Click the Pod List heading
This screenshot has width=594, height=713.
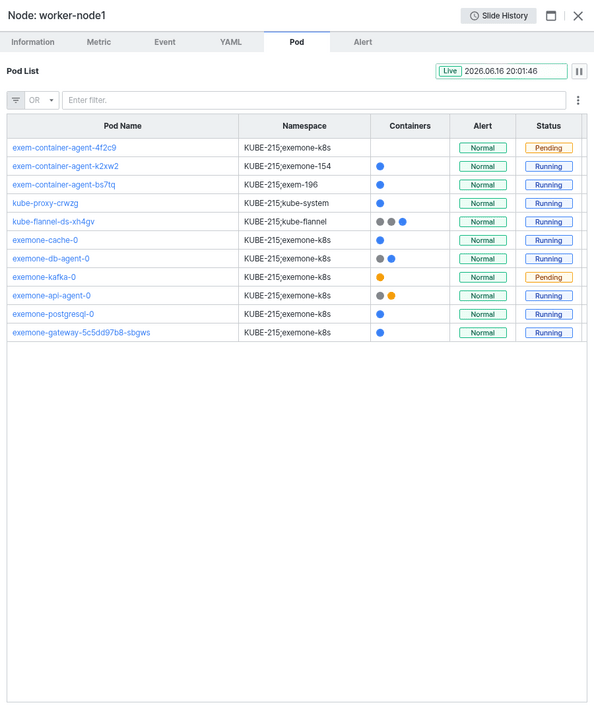[23, 71]
